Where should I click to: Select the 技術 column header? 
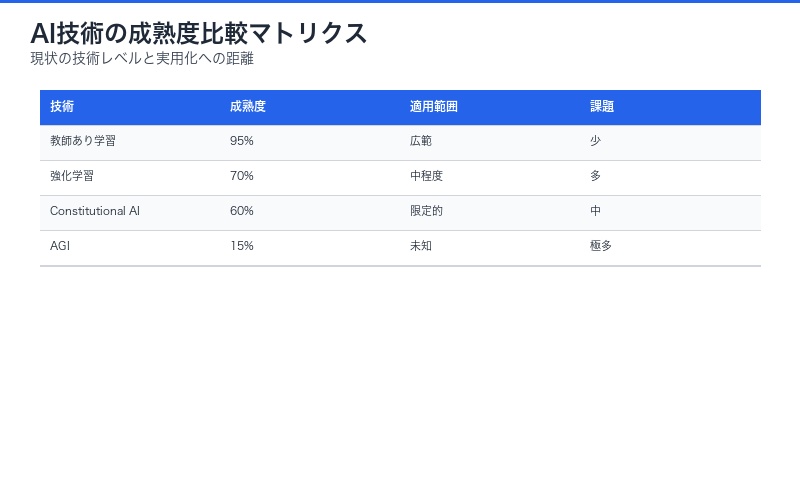pos(62,106)
